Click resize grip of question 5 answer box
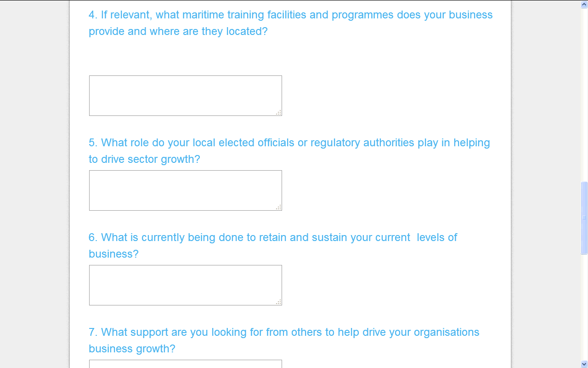The image size is (588, 368). (278, 207)
